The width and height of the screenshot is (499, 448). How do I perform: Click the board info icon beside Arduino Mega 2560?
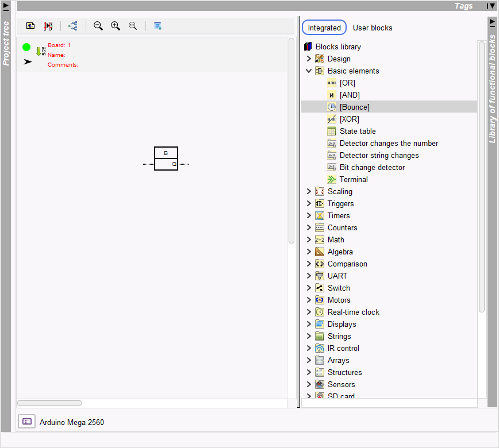pos(27,422)
